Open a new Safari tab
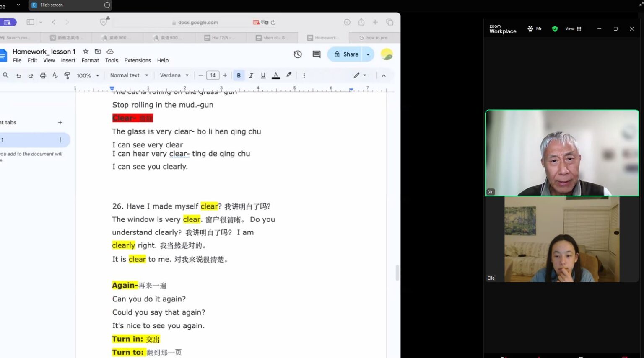This screenshot has width=644, height=358. click(x=375, y=22)
